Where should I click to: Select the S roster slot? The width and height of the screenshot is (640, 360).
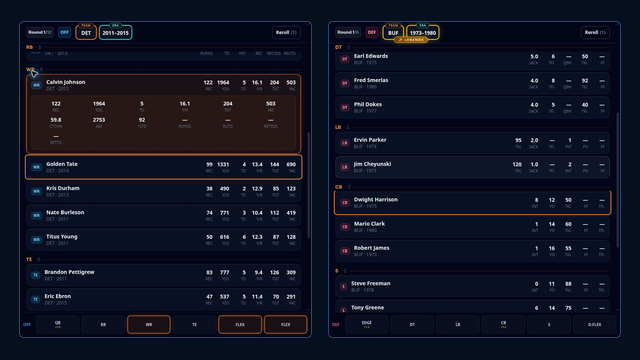coord(549,324)
